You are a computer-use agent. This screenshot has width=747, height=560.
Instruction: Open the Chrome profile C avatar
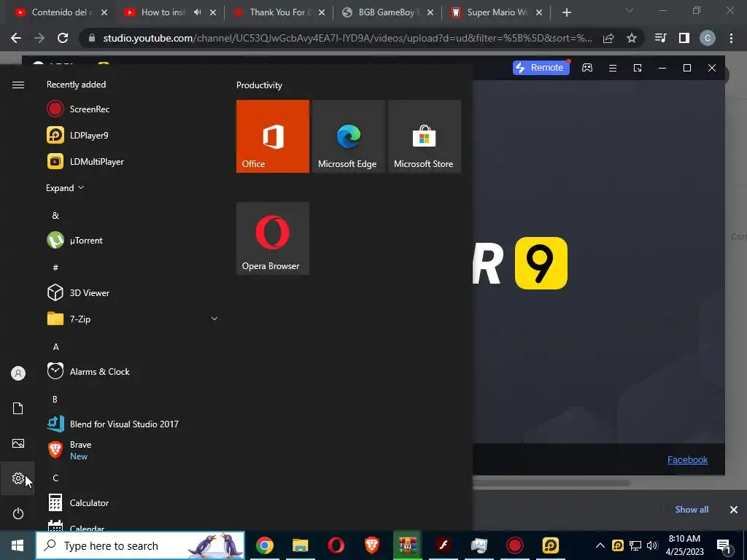tap(708, 38)
